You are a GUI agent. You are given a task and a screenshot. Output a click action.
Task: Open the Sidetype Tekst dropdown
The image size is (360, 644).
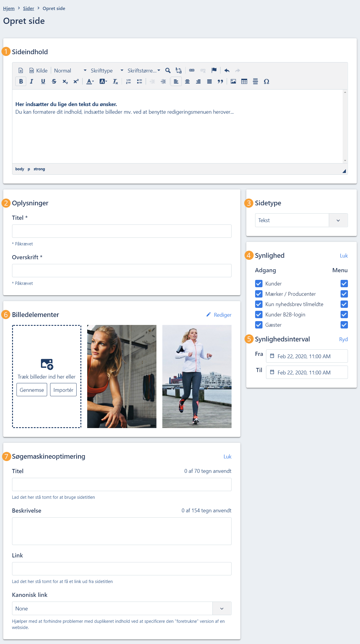tap(301, 220)
